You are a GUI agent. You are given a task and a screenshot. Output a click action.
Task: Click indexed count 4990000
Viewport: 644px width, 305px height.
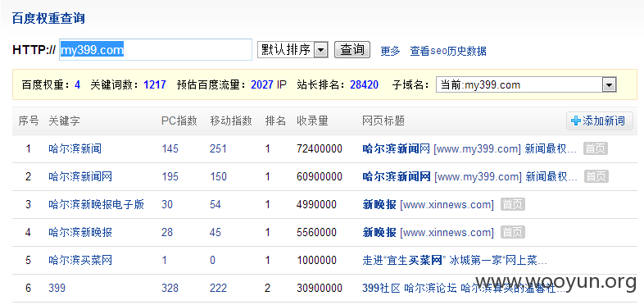[x=316, y=204]
